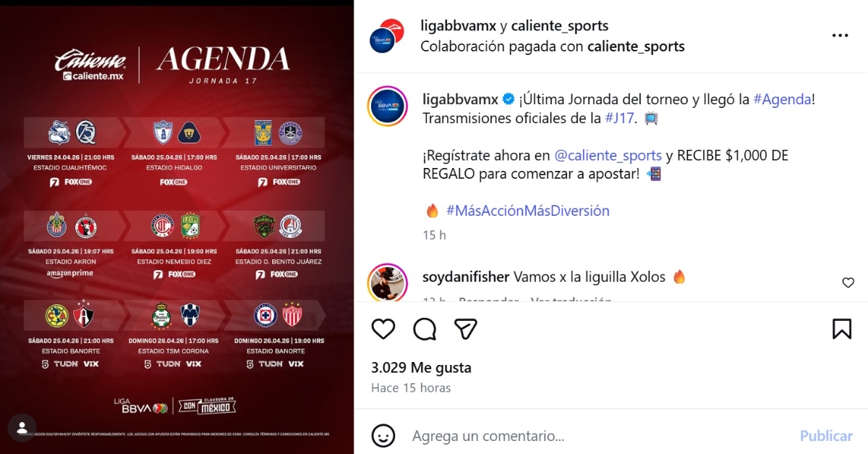The image size is (868, 454).
Task: Focus the Agrega un comentario field
Action: pyautogui.click(x=600, y=436)
